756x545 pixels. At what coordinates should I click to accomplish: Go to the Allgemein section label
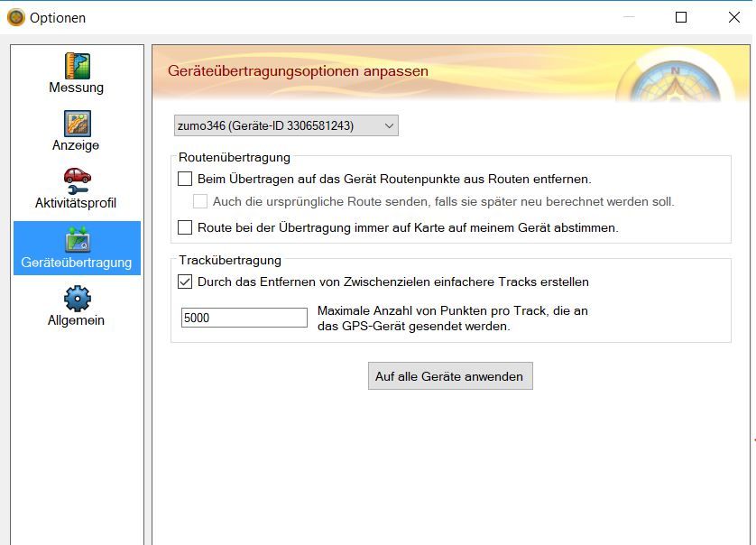pos(77,320)
